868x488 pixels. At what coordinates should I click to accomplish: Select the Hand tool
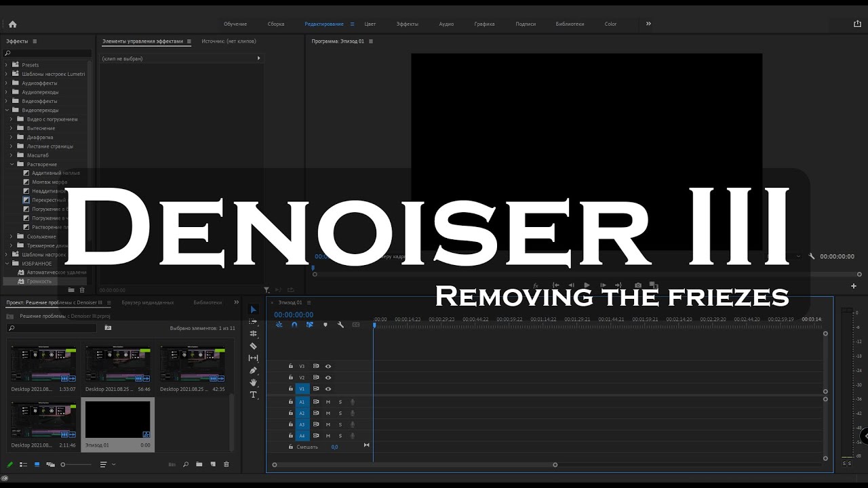tap(254, 382)
